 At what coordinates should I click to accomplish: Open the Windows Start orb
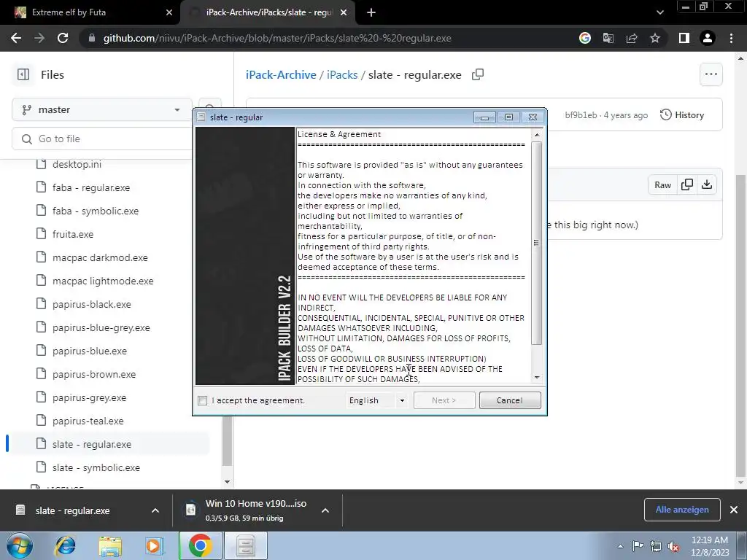[19, 545]
